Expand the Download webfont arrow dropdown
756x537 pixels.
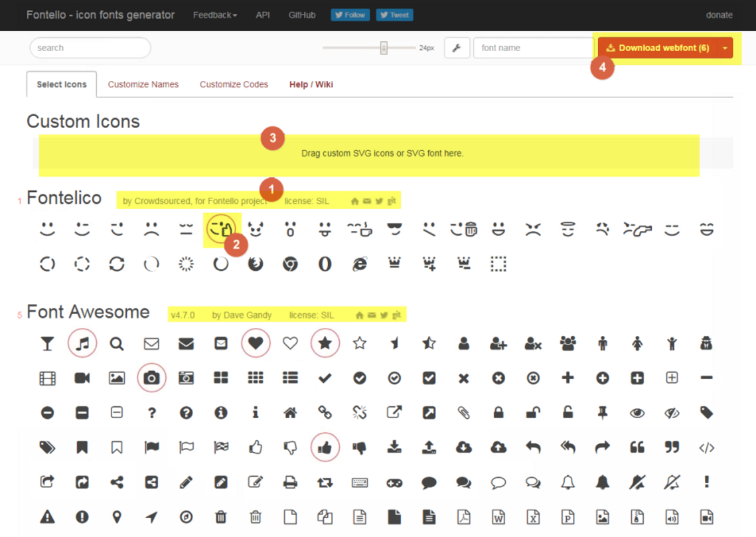click(x=725, y=48)
